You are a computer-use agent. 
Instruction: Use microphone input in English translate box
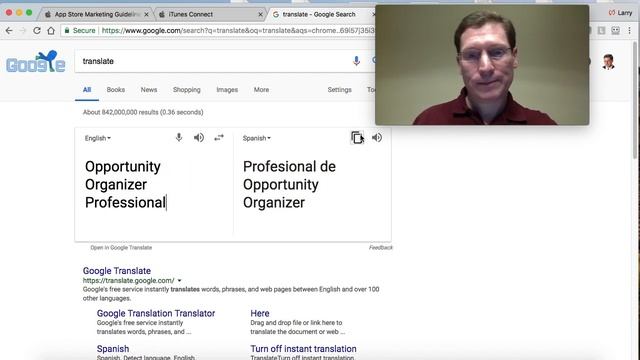point(179,138)
